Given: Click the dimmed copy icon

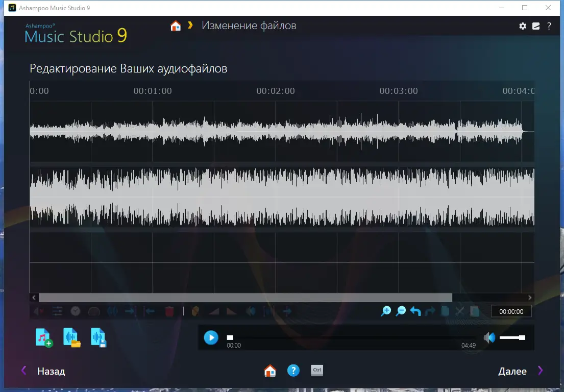Looking at the screenshot, I should pos(445,311).
